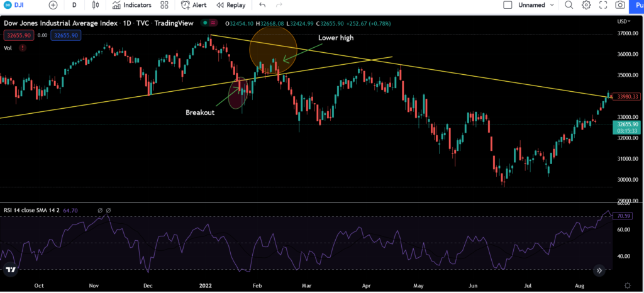Image resolution: width=644 pixels, height=293 pixels.
Task: Select the "Lower high" text annotation
Action: (x=336, y=38)
